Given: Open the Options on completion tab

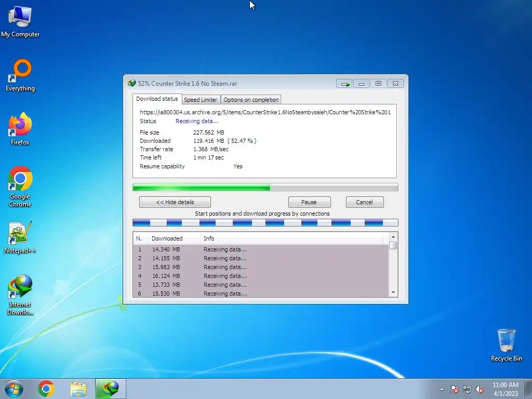Looking at the screenshot, I should pyautogui.click(x=251, y=100).
